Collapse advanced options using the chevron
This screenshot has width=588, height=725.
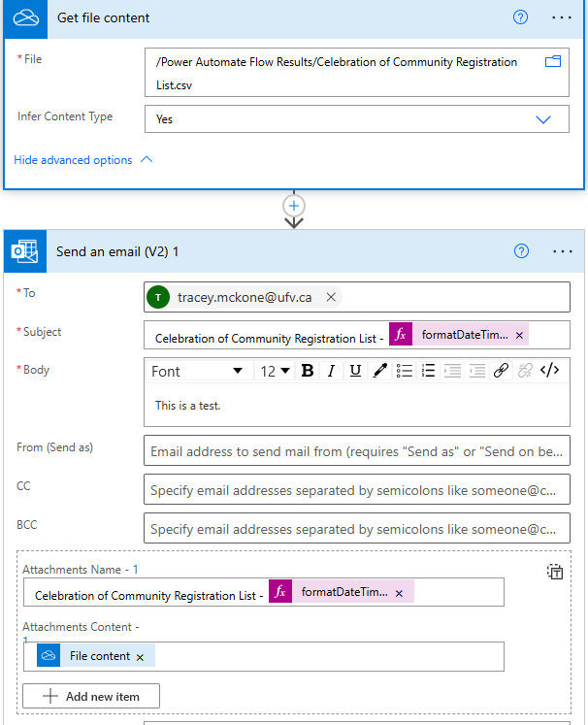click(x=147, y=159)
